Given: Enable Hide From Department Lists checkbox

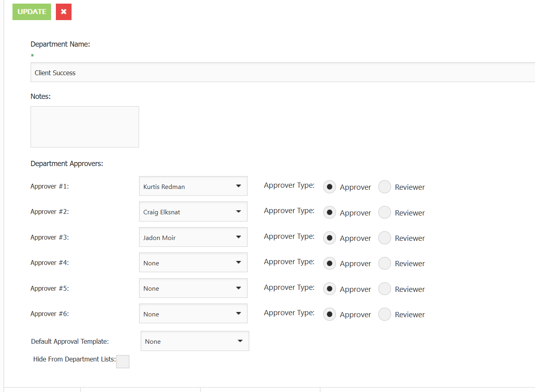Looking at the screenshot, I should coord(123,361).
